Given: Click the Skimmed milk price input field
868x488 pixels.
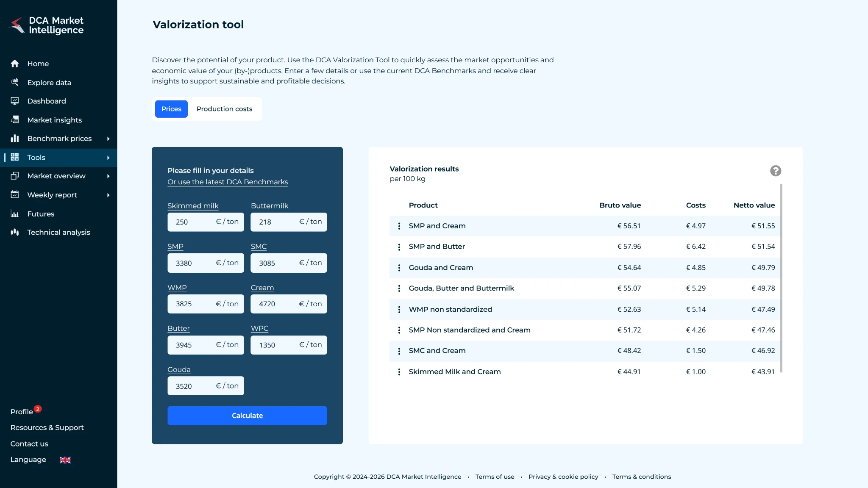Looking at the screenshot, I should point(206,222).
